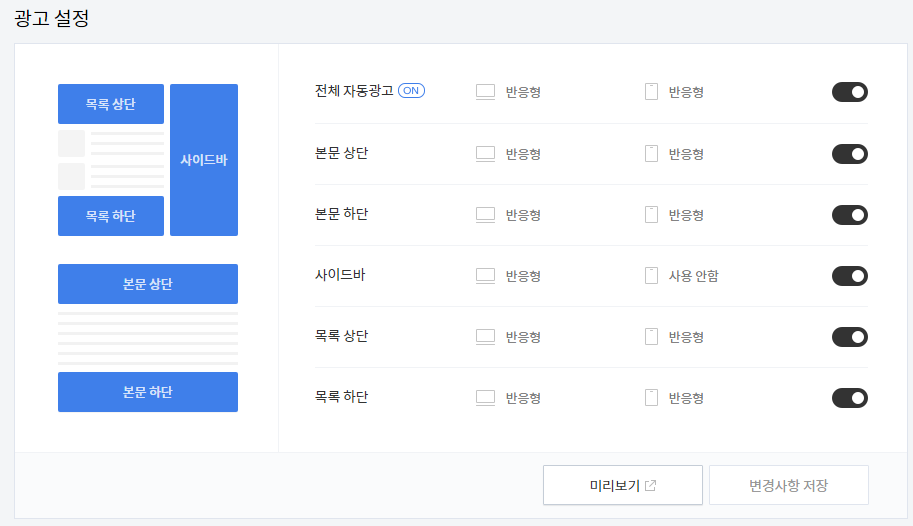The image size is (913, 526).
Task: Click desktop monitor icon in 목록 상단 row
Action: tap(485, 337)
